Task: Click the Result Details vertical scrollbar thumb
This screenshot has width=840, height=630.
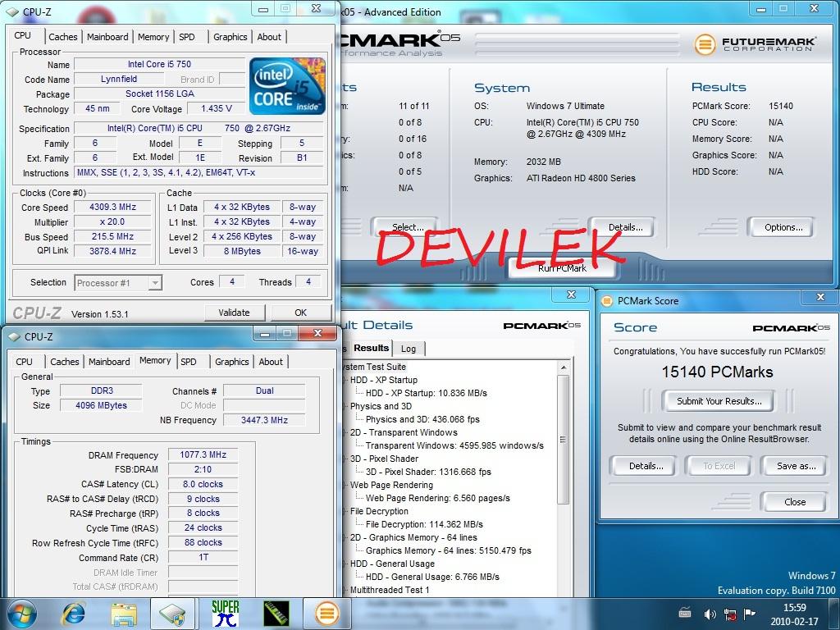Action: pyautogui.click(x=563, y=440)
